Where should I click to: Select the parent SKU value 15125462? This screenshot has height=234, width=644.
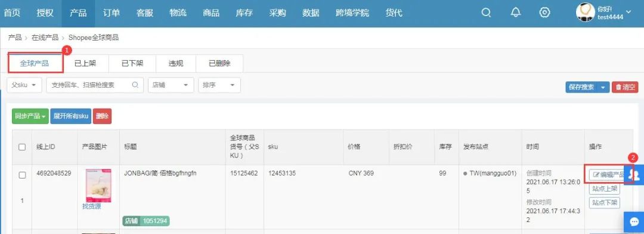tap(244, 173)
